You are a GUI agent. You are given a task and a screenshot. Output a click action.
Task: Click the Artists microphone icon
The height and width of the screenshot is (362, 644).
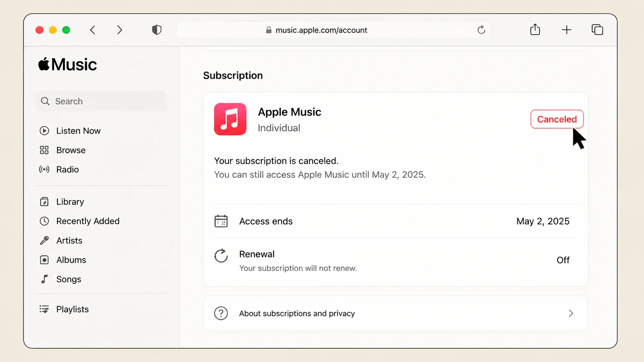click(x=44, y=240)
